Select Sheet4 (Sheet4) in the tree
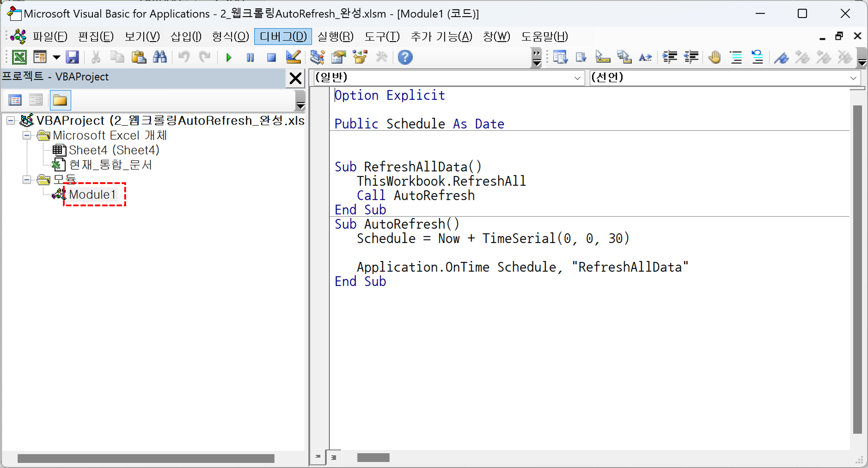This screenshot has height=468, width=868. (x=114, y=150)
